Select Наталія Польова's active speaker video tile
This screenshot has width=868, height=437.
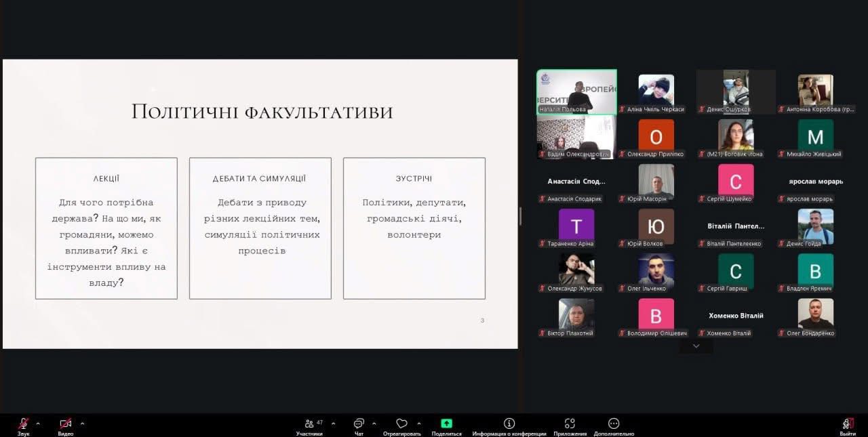point(576,91)
